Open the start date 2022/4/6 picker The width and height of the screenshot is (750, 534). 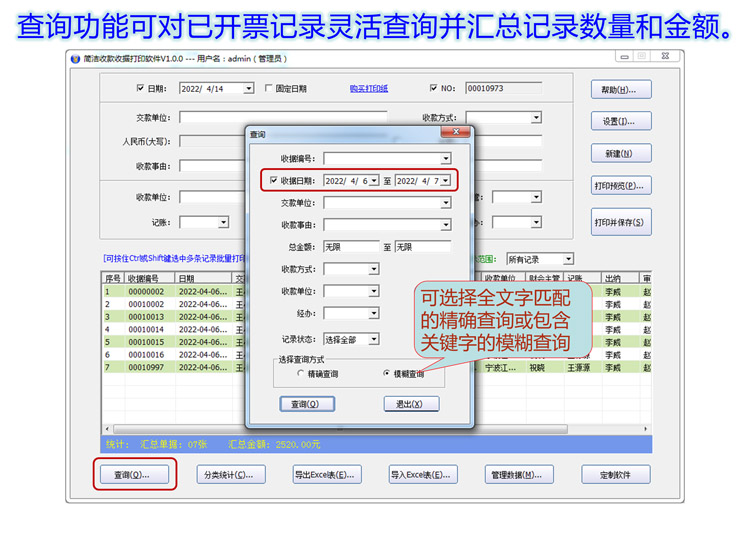pyautogui.click(x=374, y=180)
